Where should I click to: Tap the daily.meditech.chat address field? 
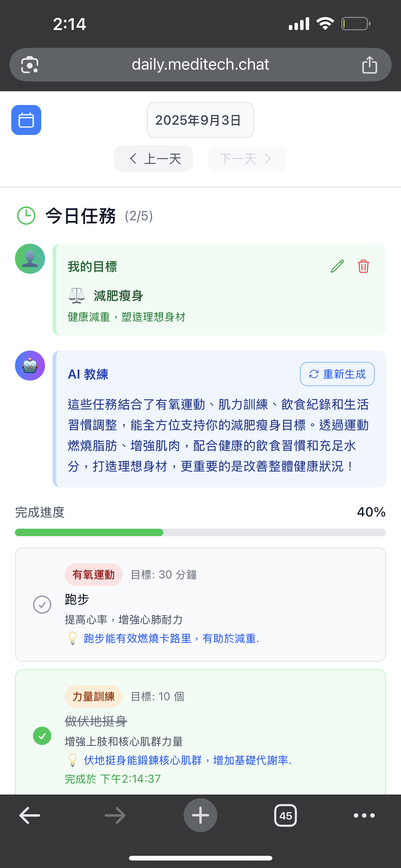coord(200,65)
